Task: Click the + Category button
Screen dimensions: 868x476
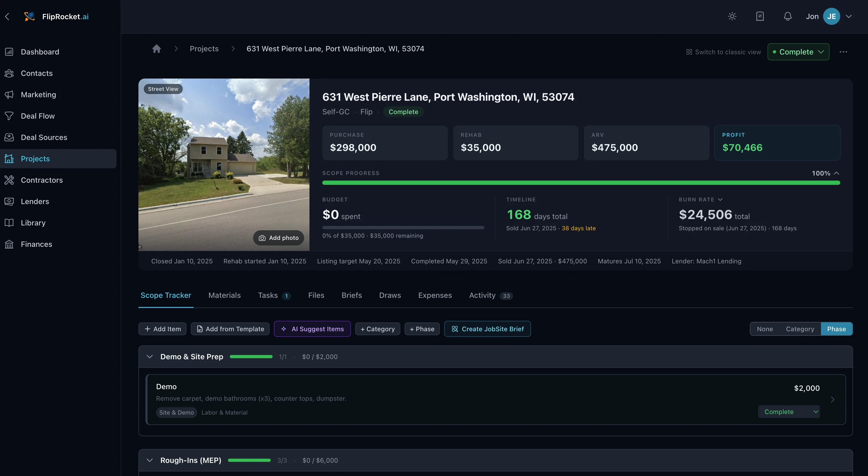Action: coord(377,329)
